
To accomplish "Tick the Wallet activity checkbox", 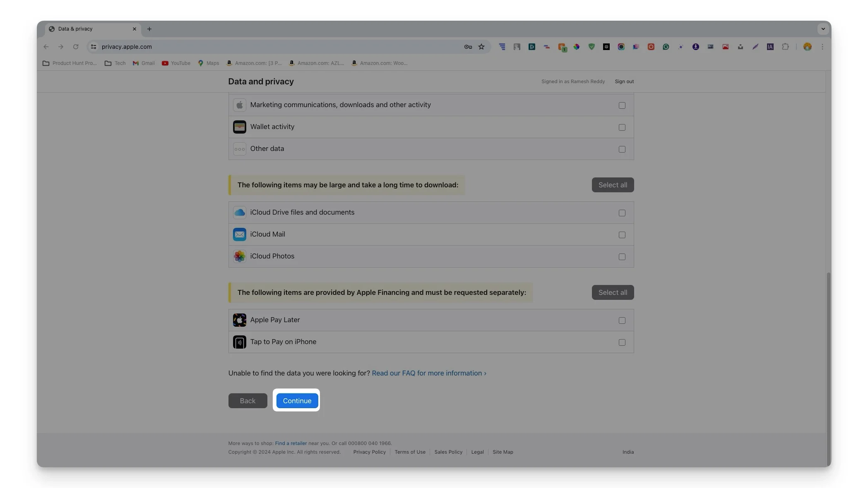I will (622, 127).
